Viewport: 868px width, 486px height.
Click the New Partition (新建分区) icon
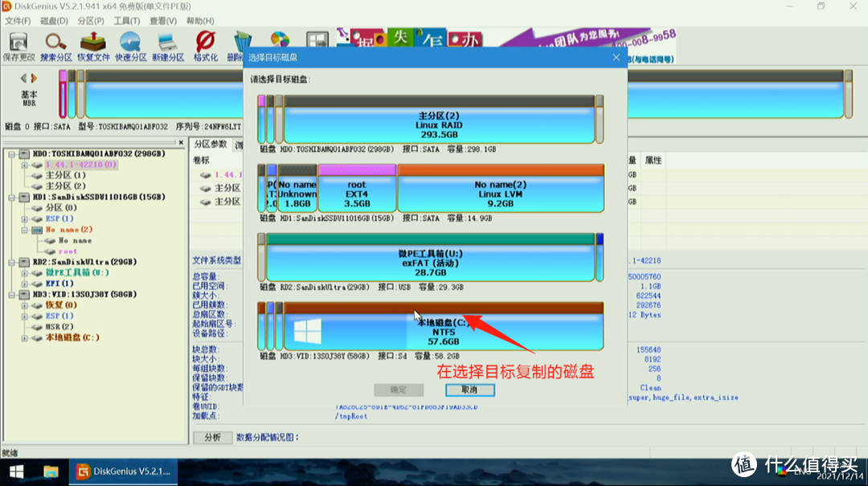pos(168,47)
